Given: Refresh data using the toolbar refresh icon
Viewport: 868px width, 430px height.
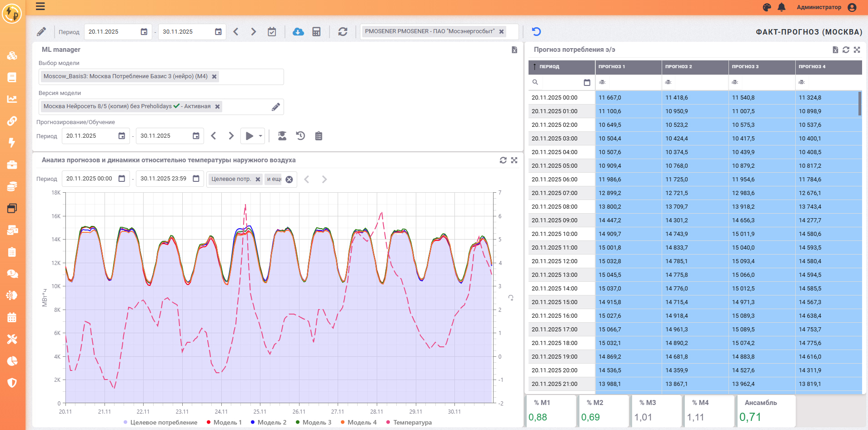Looking at the screenshot, I should (343, 31).
